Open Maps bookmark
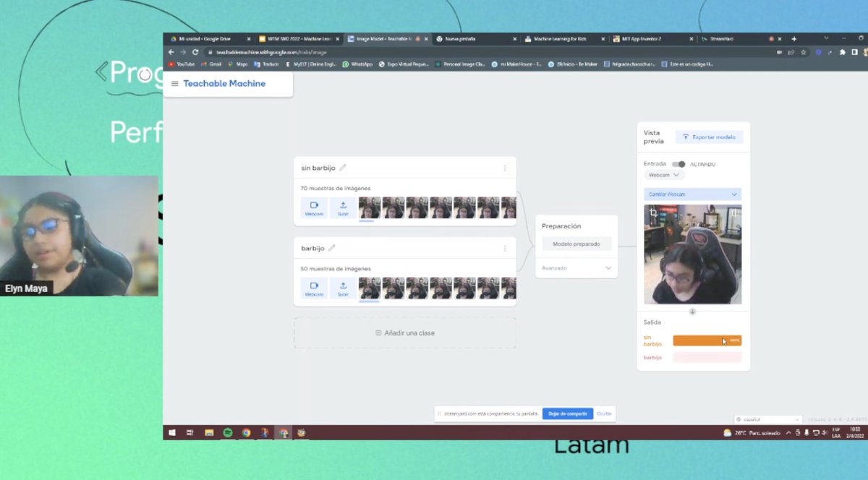 tap(238, 64)
